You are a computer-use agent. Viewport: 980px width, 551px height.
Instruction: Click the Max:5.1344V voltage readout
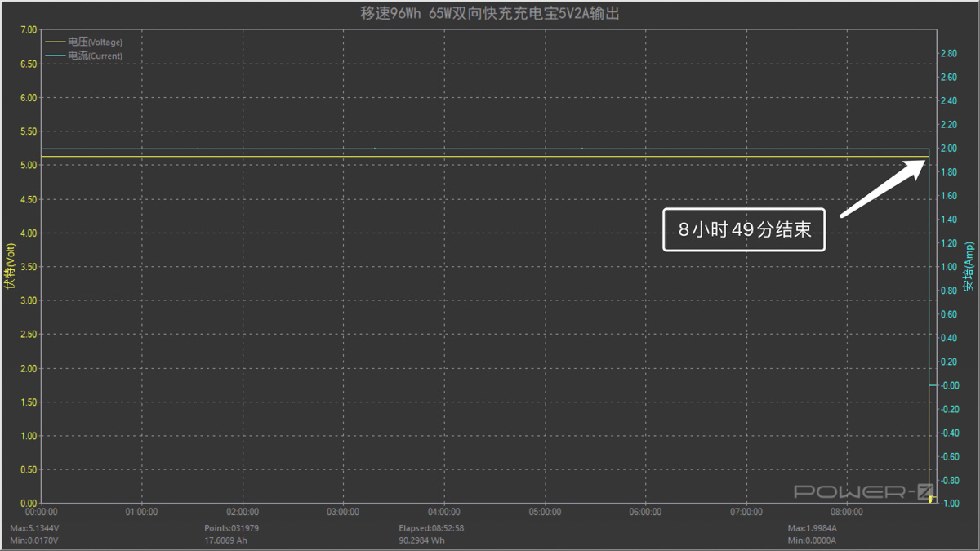click(33, 528)
